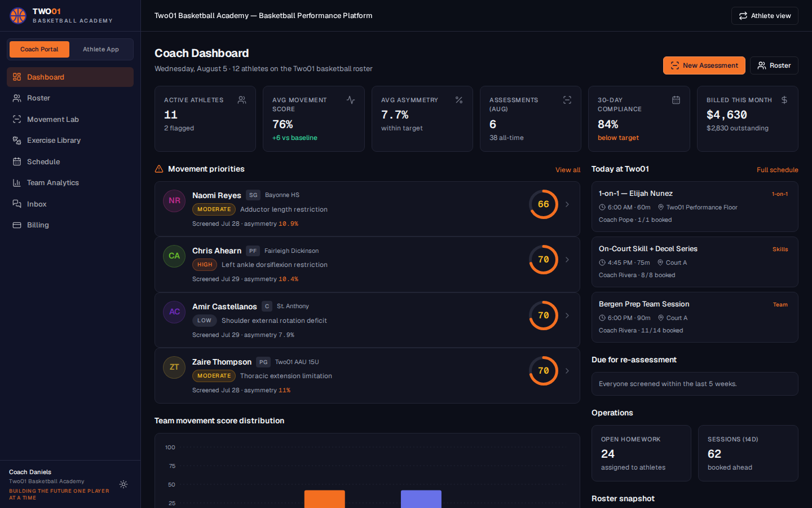Open the Open Homework card showing 24
The image size is (812, 508).
coord(641,453)
